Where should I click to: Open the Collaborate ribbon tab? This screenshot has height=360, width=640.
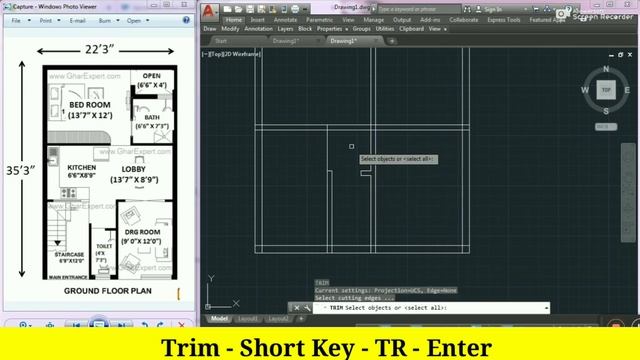coord(464,20)
